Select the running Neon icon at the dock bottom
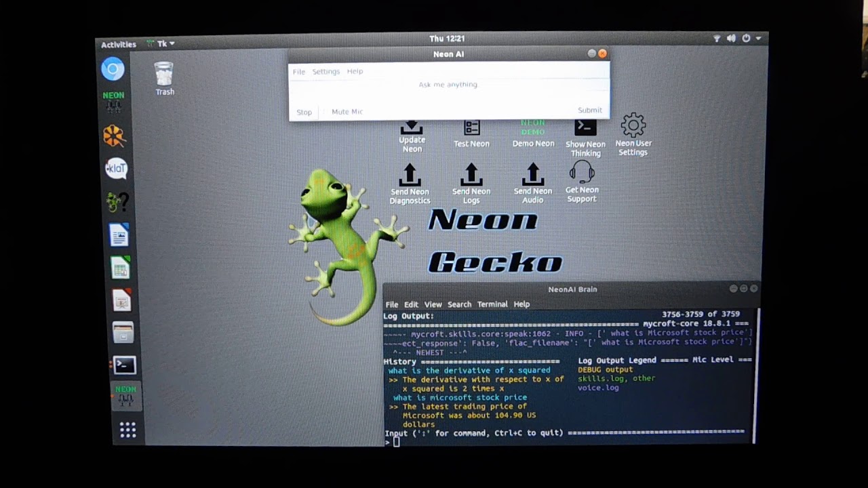Viewport: 868px width, 488px height. (x=125, y=396)
